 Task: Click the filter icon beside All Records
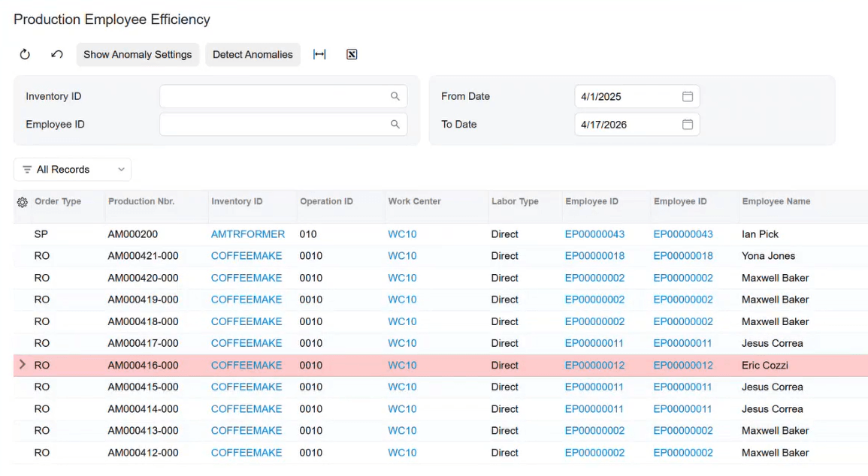pos(26,170)
